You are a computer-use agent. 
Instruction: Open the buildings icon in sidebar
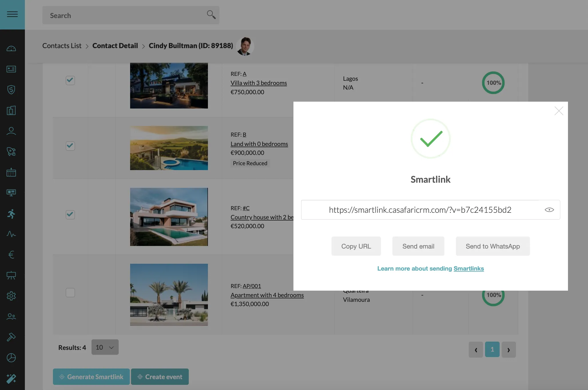(x=11, y=110)
